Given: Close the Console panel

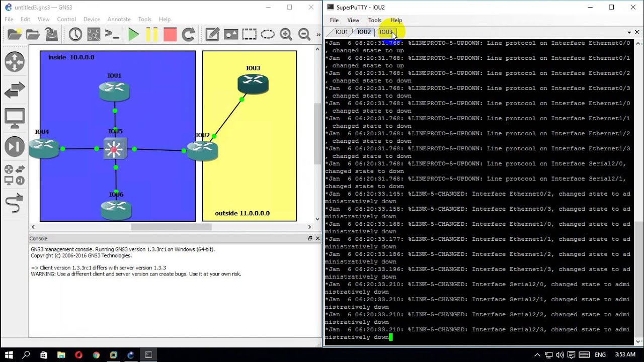Looking at the screenshot, I should [x=317, y=238].
